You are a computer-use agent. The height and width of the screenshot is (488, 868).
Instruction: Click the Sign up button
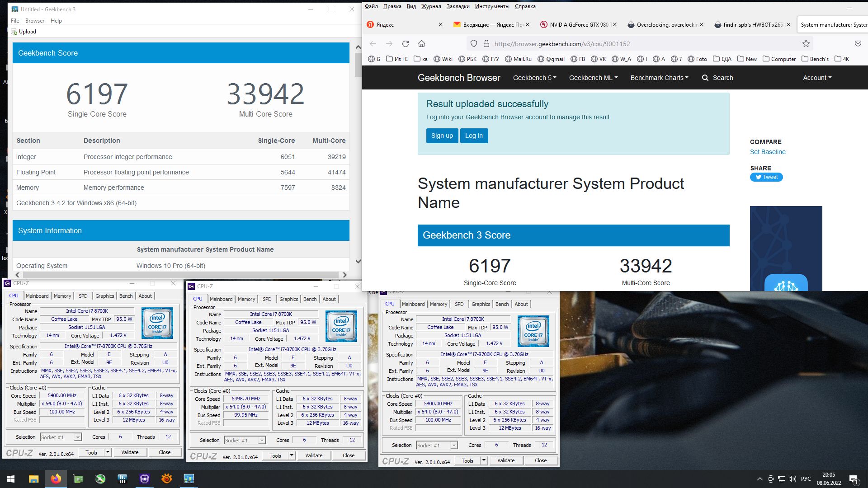tap(442, 136)
